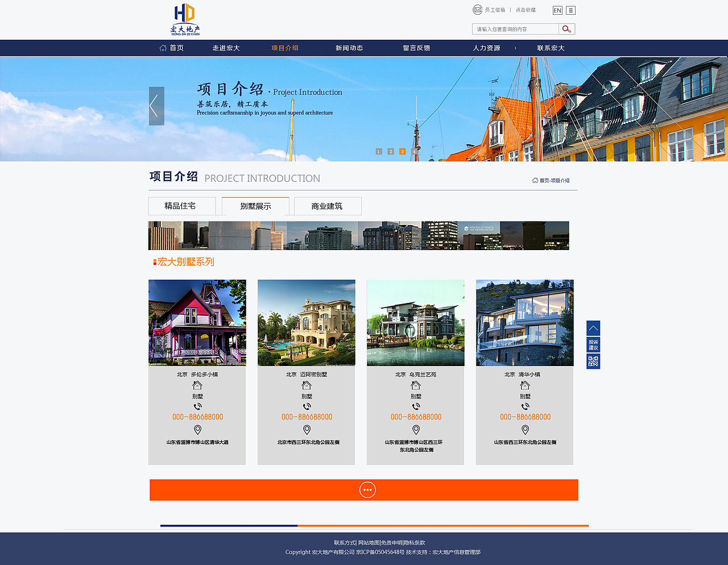
Task: Open the 乌克兰艺苑 lakeside villa photo
Action: click(x=416, y=323)
